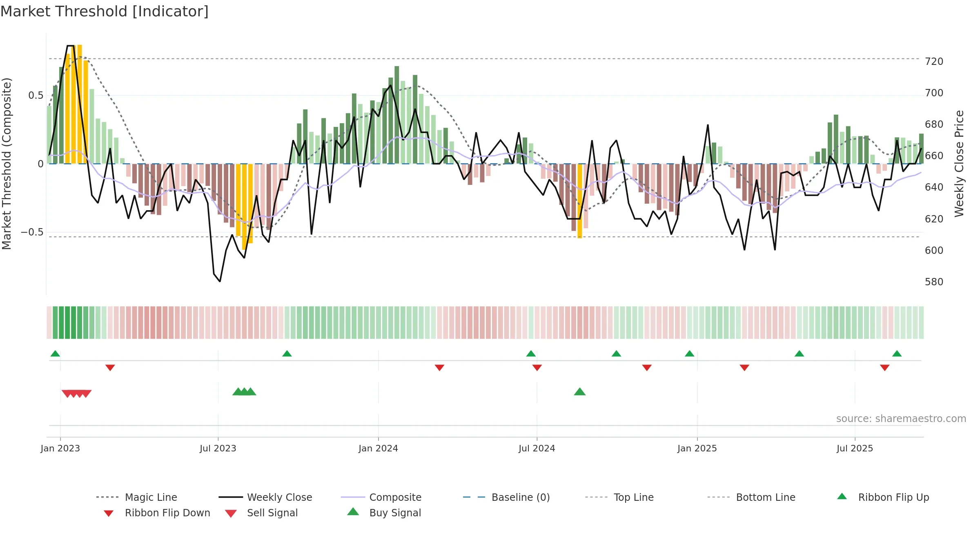980x551 pixels.
Task: Click the Market Threshold (Composite) axis title
Action: point(7,164)
